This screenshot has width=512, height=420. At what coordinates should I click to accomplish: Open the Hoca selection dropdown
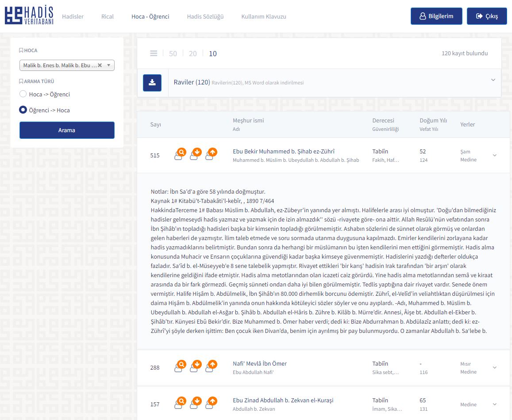pyautogui.click(x=108, y=65)
